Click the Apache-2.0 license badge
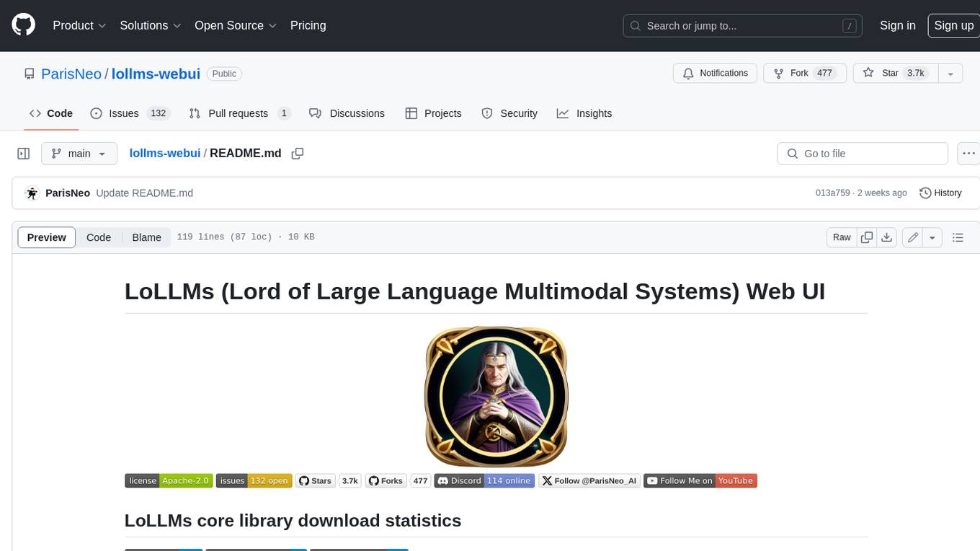This screenshot has height=551, width=980. (169, 481)
